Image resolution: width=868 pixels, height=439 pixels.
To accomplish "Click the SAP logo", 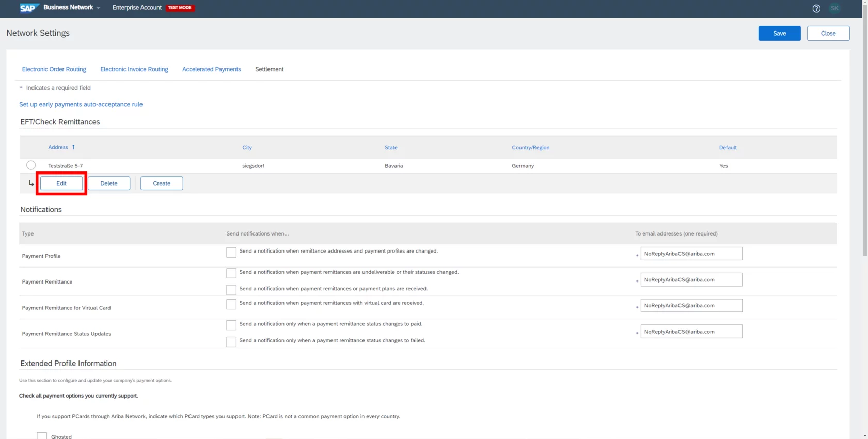I will 29,8.
